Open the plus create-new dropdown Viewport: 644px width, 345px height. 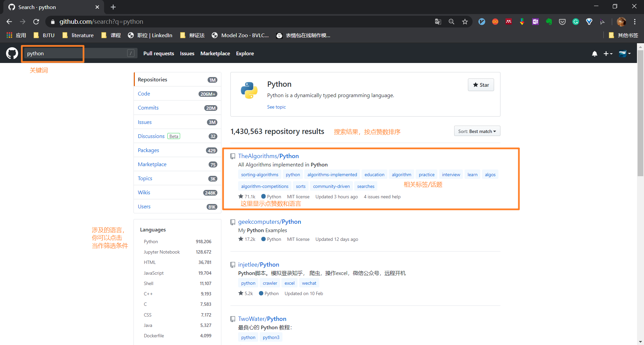608,54
